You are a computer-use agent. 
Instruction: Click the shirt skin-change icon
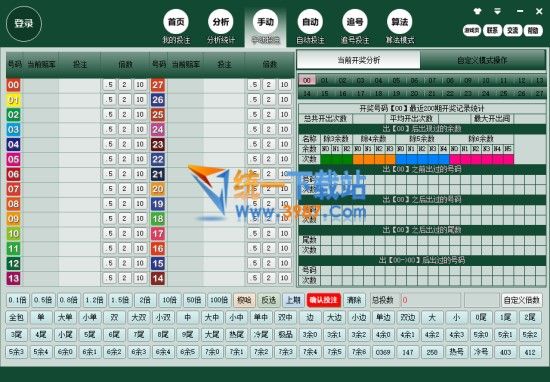pos(477,12)
